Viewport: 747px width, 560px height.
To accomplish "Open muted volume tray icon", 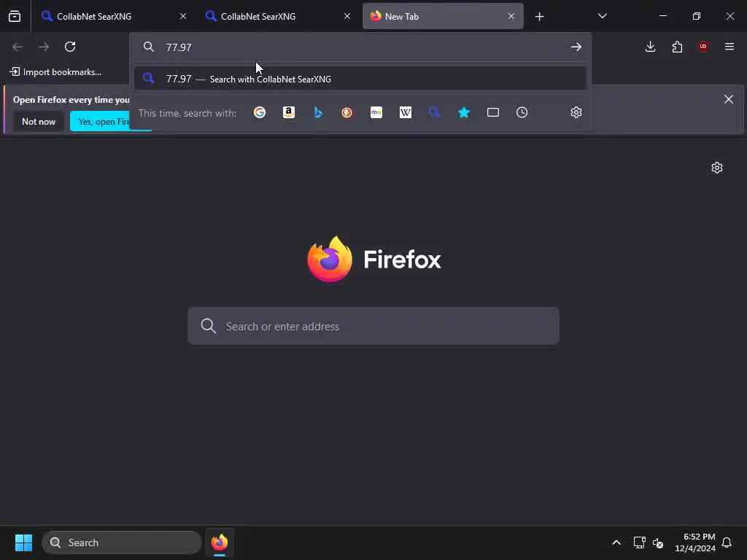I will coord(658,542).
